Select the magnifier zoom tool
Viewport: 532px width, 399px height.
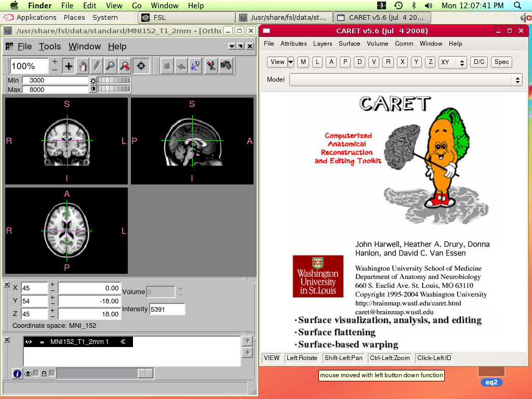(x=110, y=66)
